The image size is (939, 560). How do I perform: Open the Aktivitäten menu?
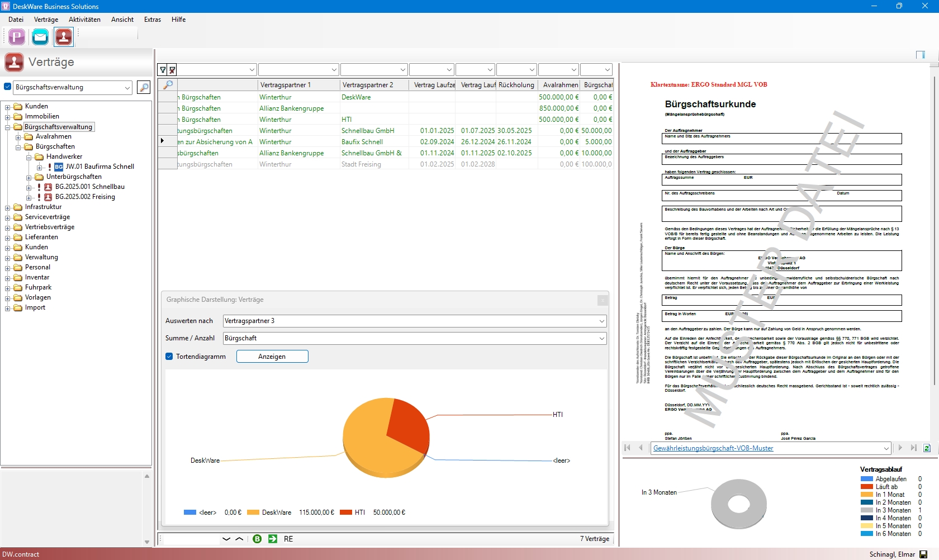click(x=84, y=20)
